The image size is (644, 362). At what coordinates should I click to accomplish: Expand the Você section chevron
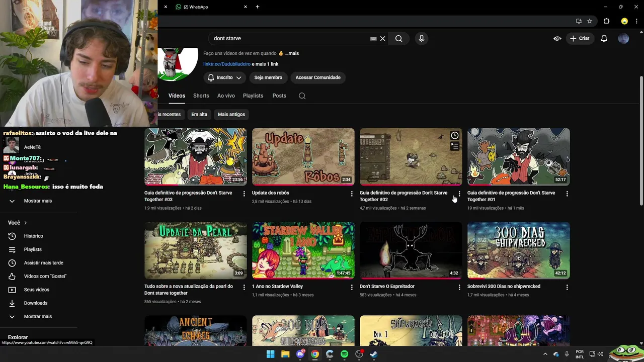click(x=26, y=223)
